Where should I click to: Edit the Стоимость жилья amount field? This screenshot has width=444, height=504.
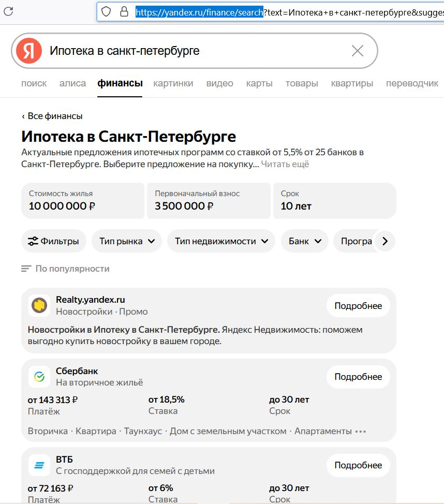pyautogui.click(x=83, y=201)
